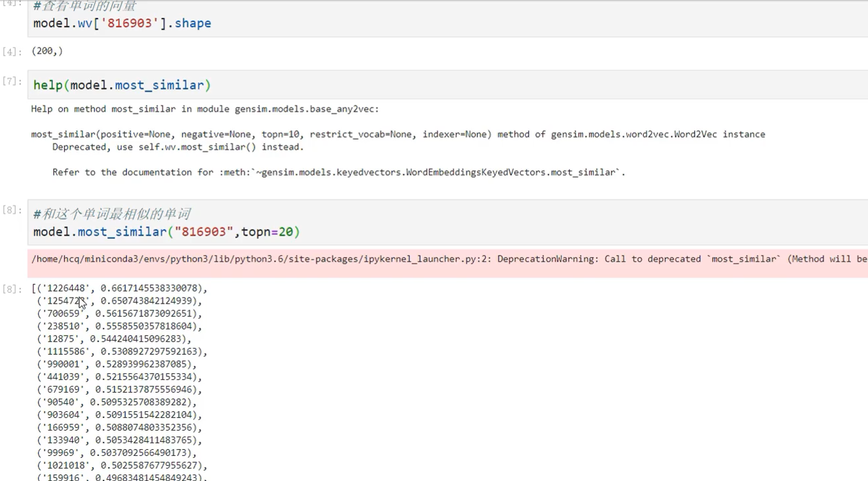Select the [8] output prompt beside results list
The width and height of the screenshot is (868, 481).
12,289
